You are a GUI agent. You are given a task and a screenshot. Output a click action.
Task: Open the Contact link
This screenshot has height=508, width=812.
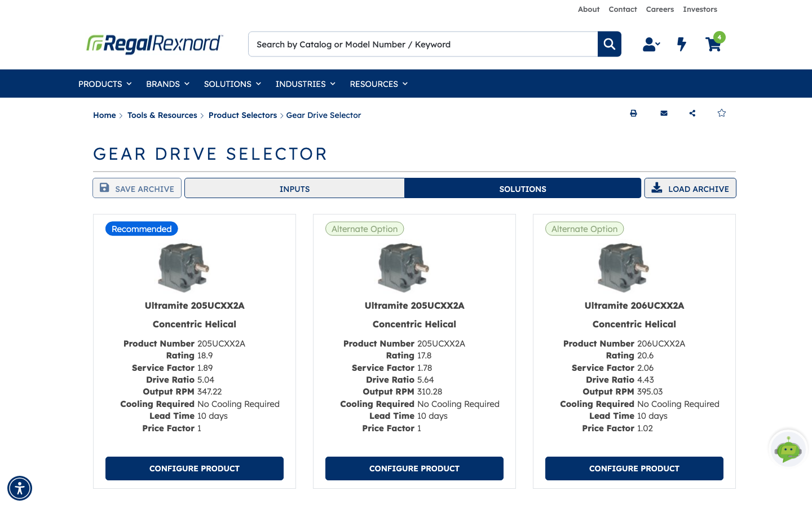coord(623,10)
